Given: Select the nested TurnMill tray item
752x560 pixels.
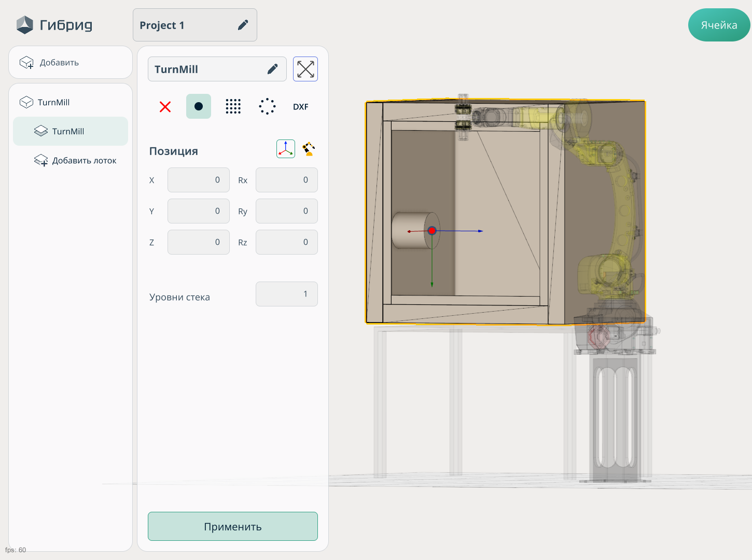Looking at the screenshot, I should click(68, 132).
